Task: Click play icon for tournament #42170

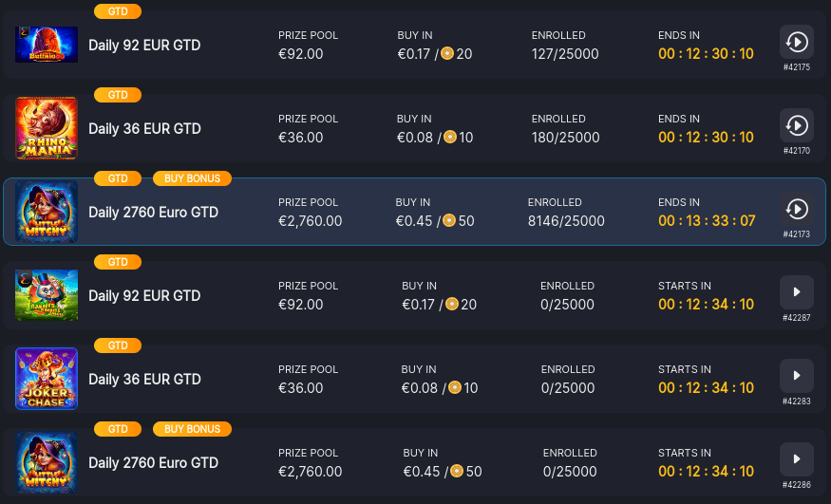Action: click(796, 125)
